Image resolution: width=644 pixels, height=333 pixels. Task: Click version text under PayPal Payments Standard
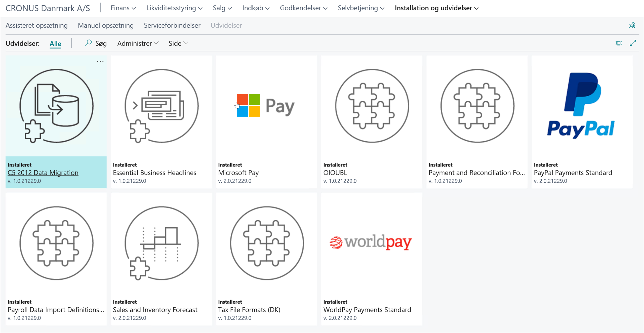550,181
